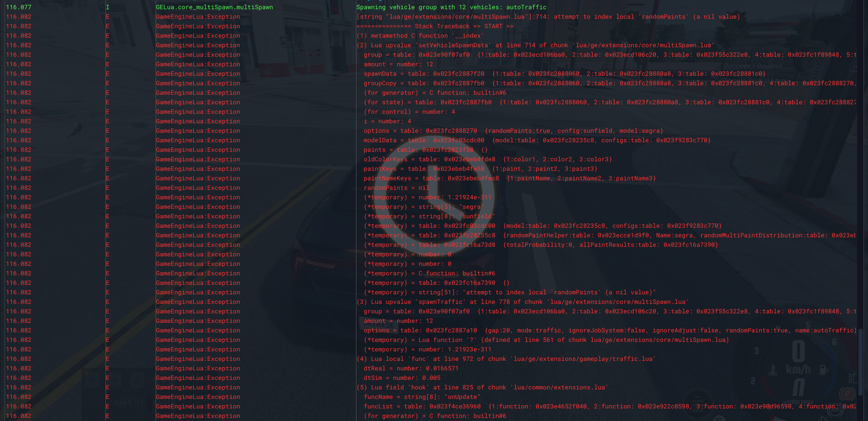
Task: Click the 'dtReal = number: 0.0166571' line
Action: pos(411,368)
